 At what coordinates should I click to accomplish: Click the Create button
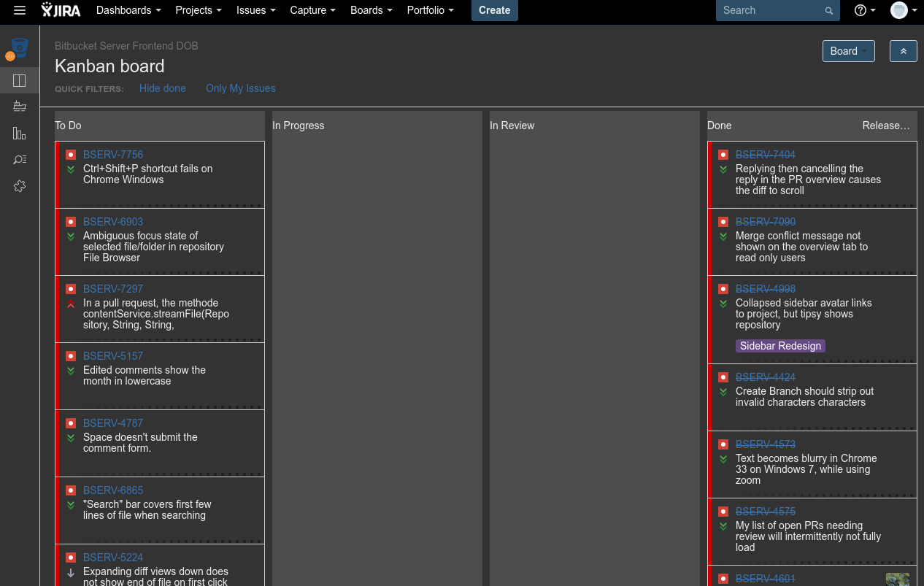click(494, 10)
